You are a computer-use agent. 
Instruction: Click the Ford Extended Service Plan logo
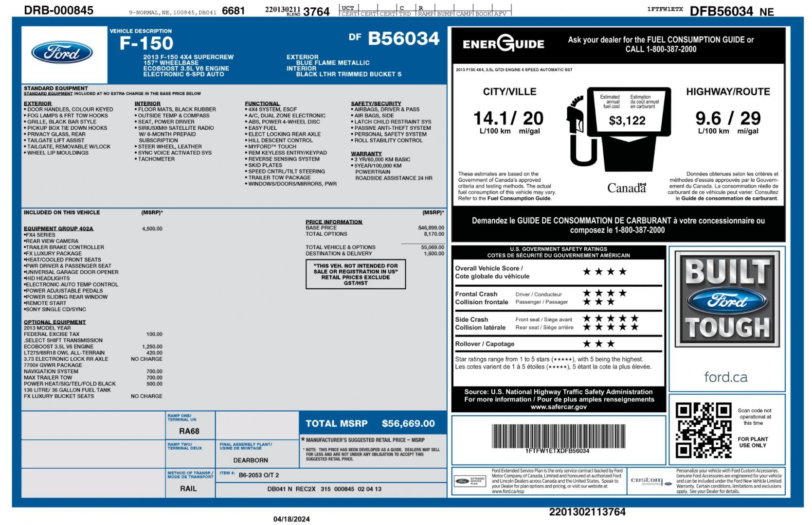click(469, 481)
